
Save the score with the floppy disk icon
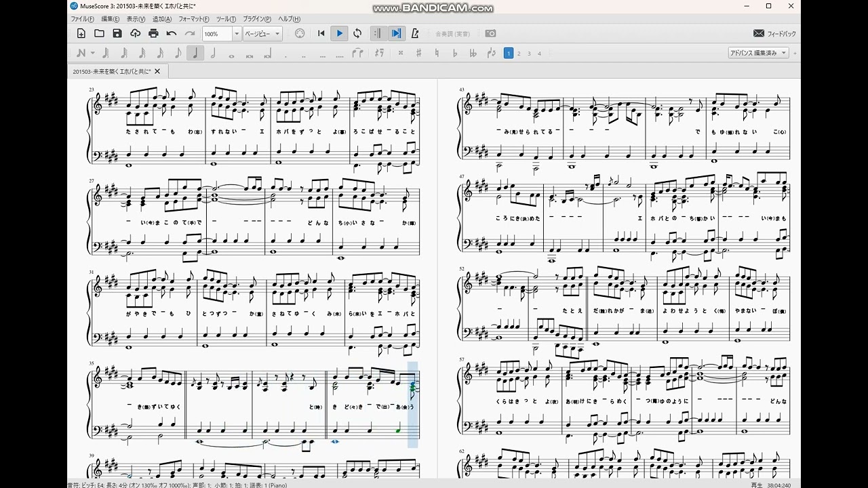tap(117, 33)
